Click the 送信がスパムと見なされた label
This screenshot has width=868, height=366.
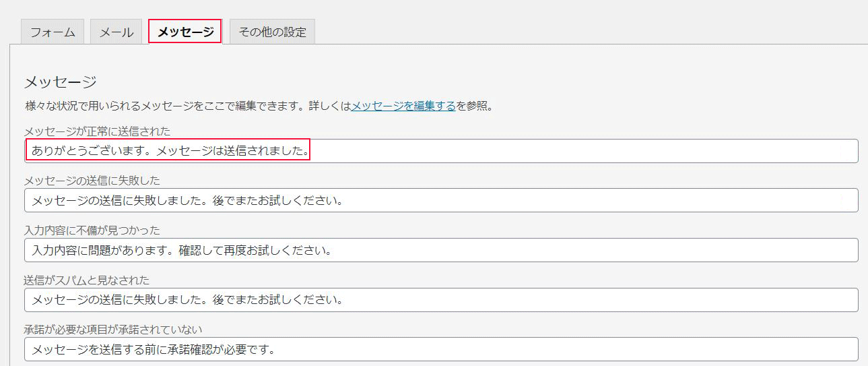pos(86,280)
